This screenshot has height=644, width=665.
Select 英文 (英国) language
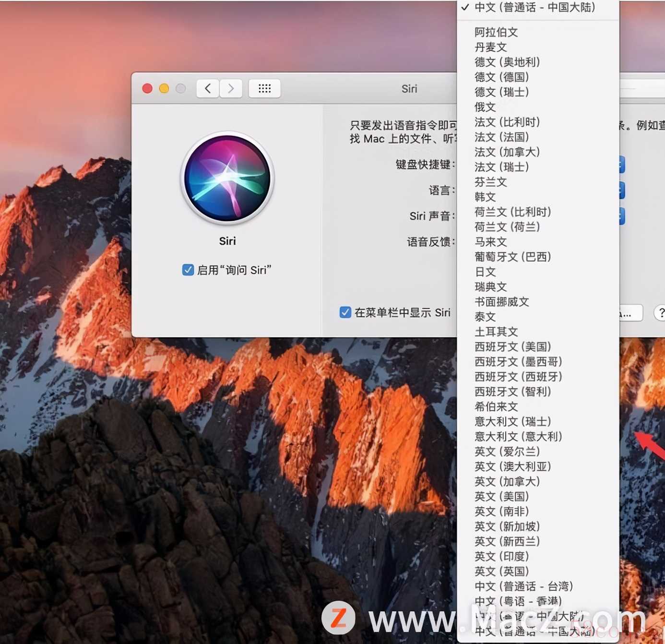point(538,572)
